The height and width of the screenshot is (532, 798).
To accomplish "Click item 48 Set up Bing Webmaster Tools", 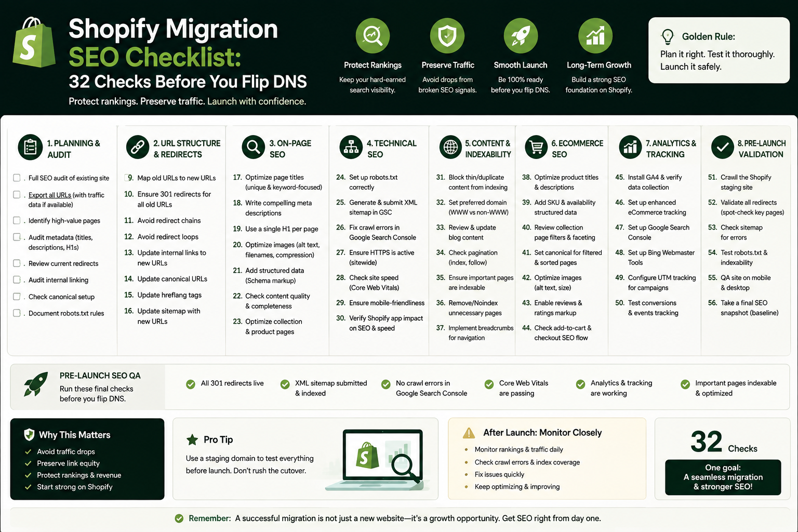I will [655, 257].
